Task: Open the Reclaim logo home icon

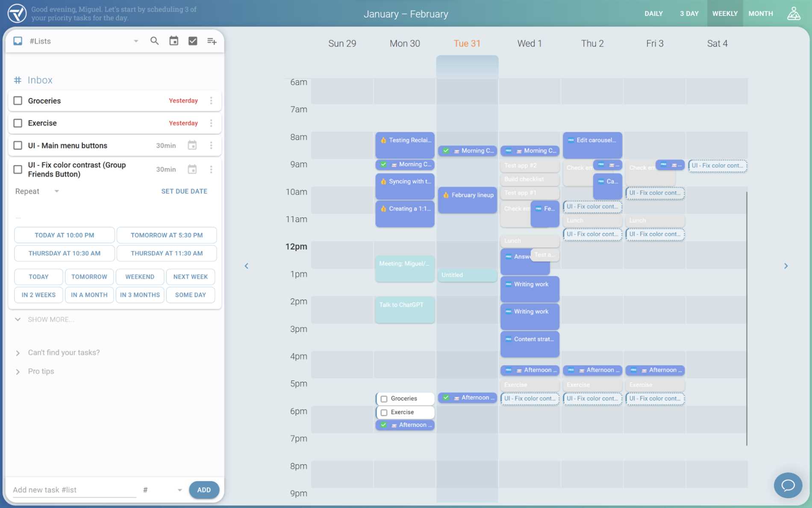Action: [17, 13]
